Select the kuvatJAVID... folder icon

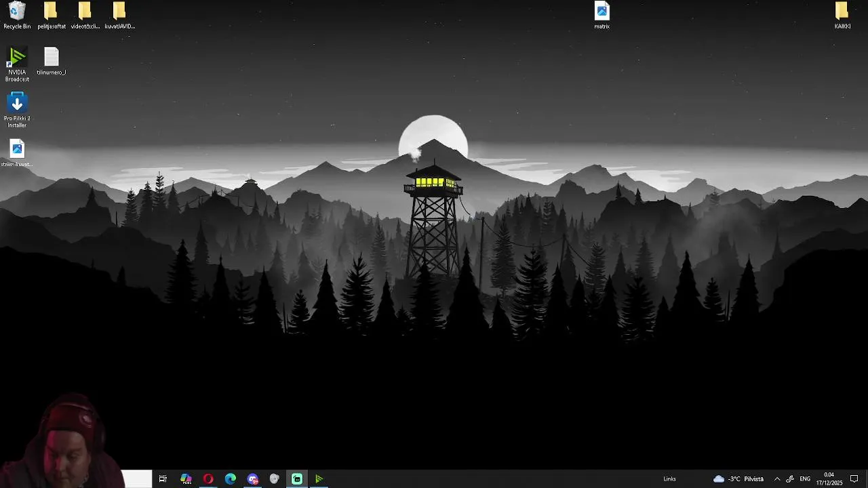pos(119,16)
